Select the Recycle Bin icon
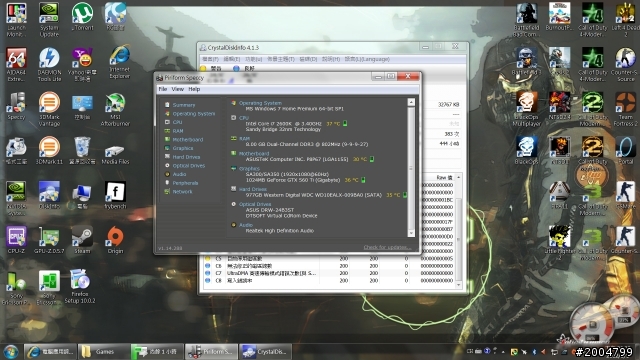This screenshot has height=360, width=640. tap(82, 151)
